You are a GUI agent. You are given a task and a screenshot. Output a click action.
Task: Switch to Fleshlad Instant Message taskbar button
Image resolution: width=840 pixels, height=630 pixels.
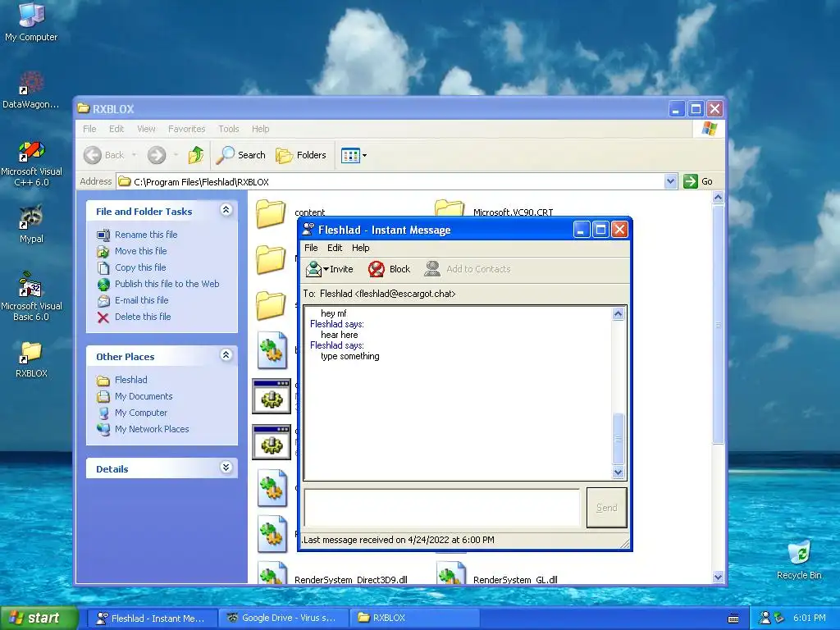[151, 619]
